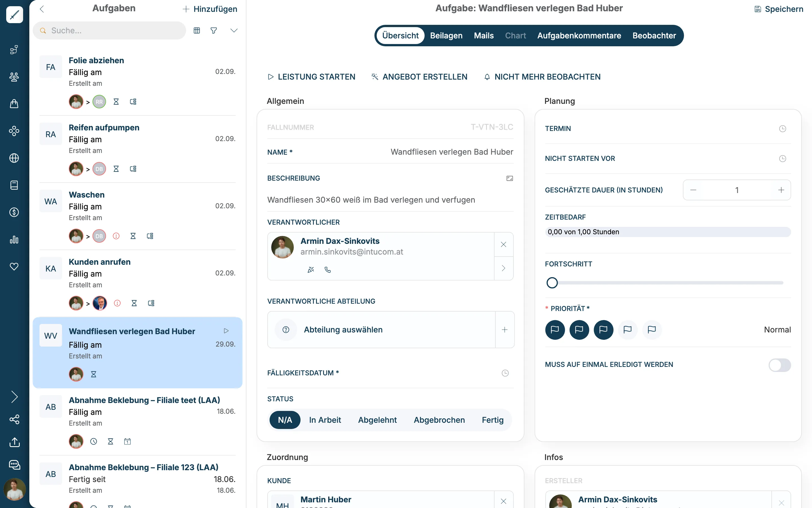Set status to In Arbeit
The height and width of the screenshot is (508, 812).
coord(325,420)
